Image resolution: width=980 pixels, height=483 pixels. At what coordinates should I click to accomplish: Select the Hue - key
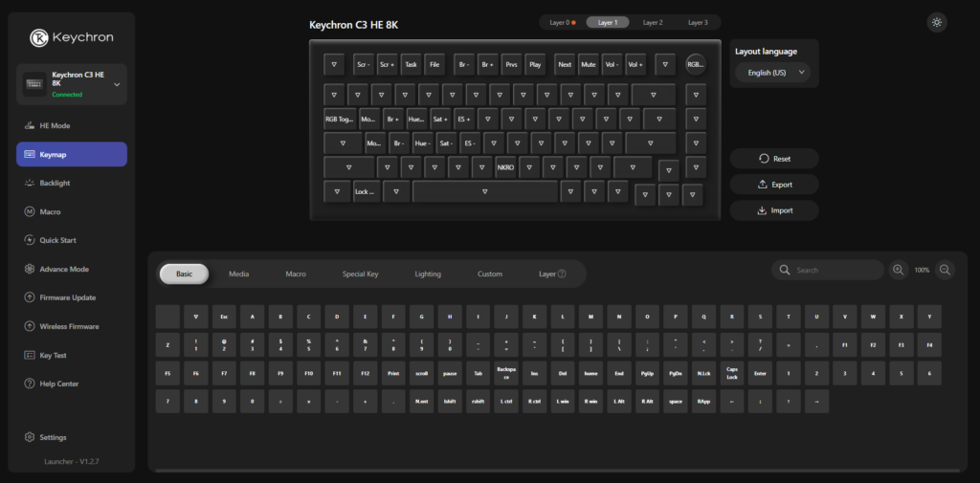(422, 143)
